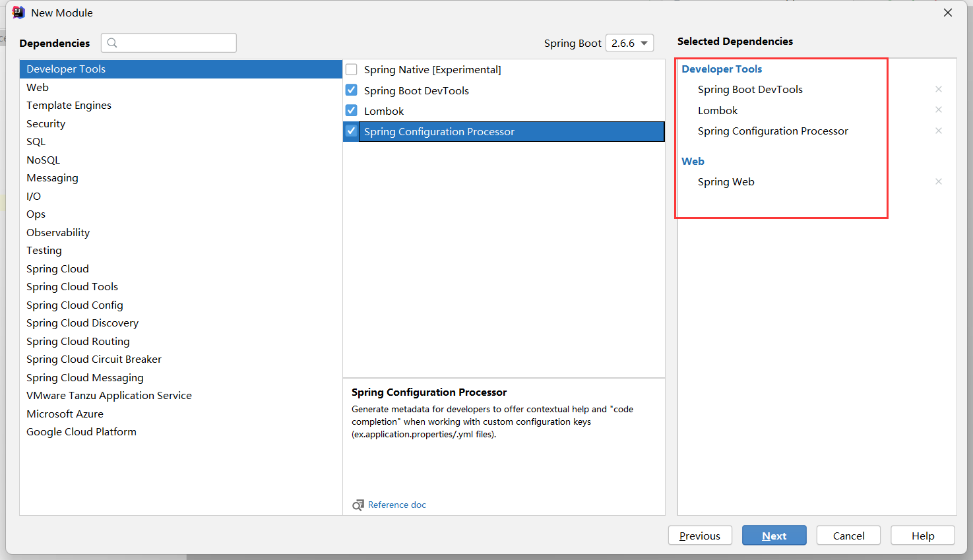
Task: Select the Security dependency category
Action: (x=46, y=123)
